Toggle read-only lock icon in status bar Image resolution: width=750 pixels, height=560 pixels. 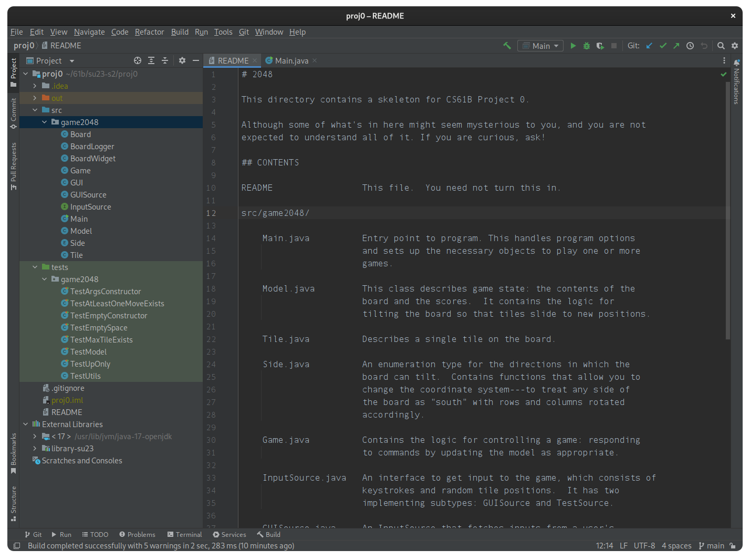tap(733, 546)
